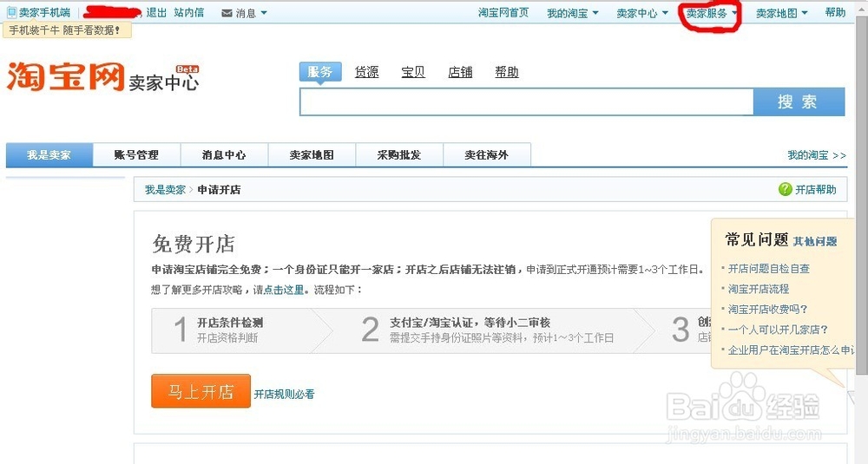Click the 卖家手机端 link text

click(x=45, y=13)
